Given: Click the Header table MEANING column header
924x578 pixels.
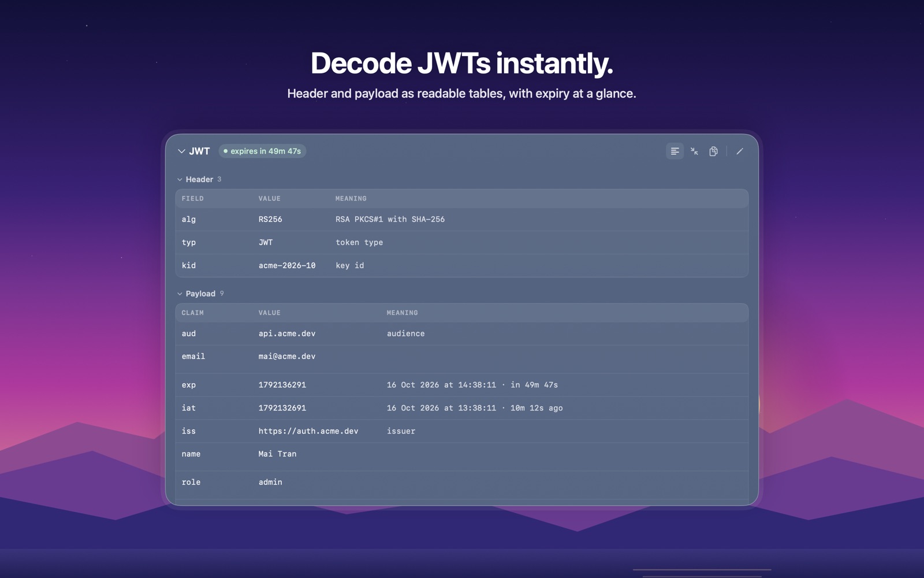Looking at the screenshot, I should (x=351, y=199).
